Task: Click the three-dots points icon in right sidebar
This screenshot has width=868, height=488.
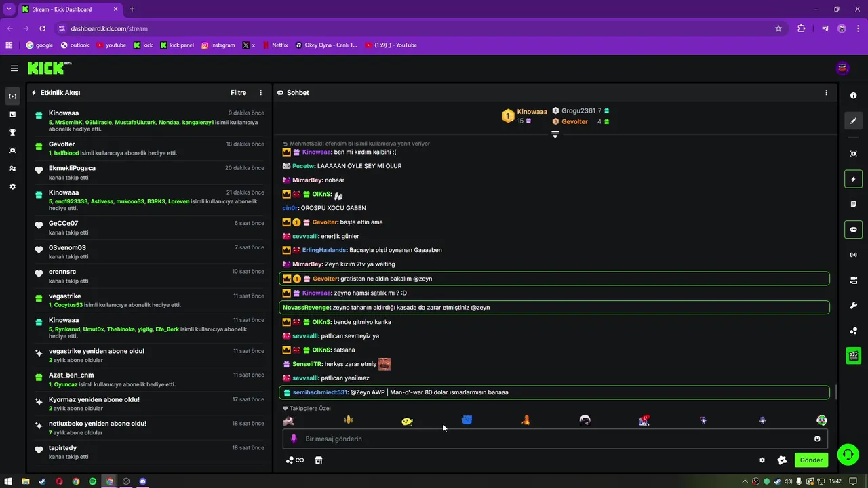Action: pyautogui.click(x=853, y=331)
